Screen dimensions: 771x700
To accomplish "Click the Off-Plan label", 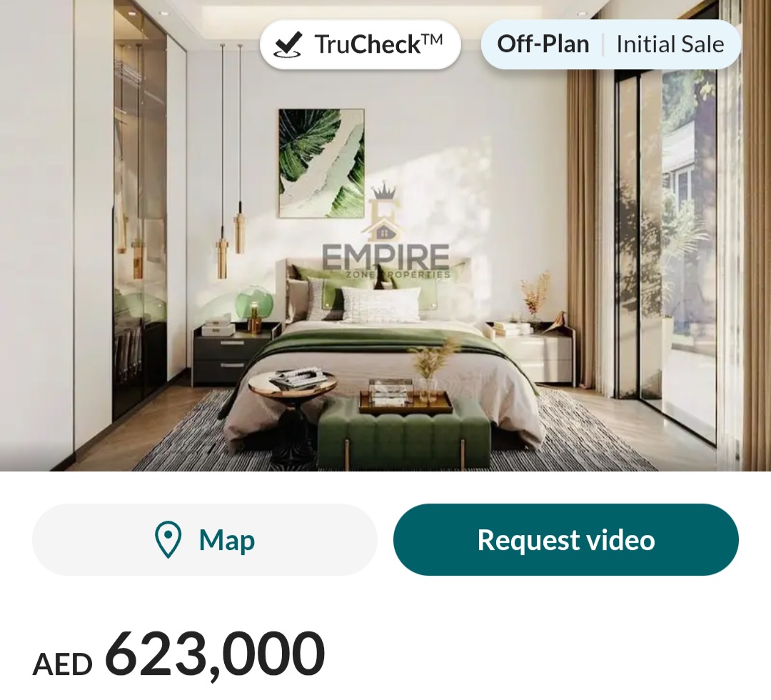I will (543, 44).
